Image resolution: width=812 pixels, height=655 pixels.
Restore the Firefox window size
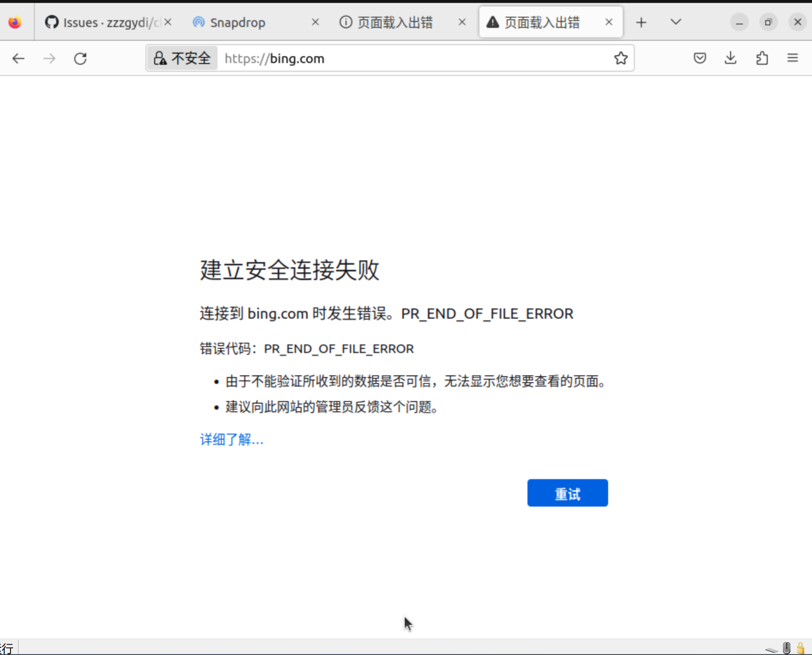click(x=768, y=22)
